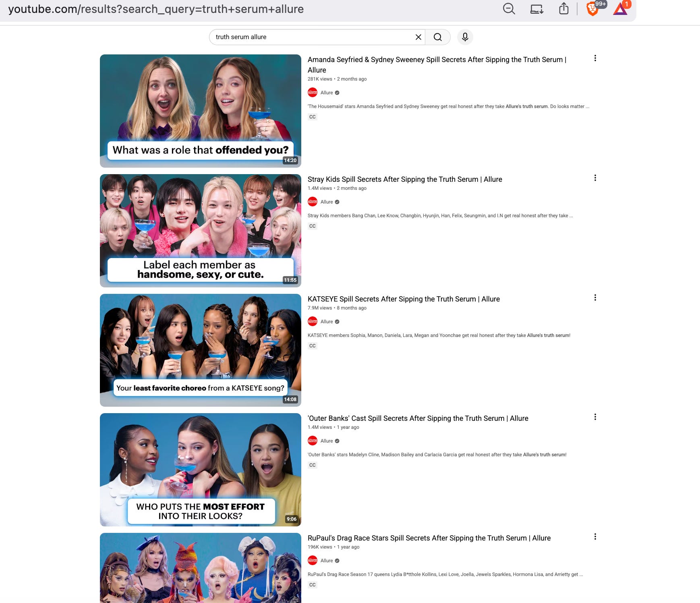Click the share icon in browser toolbar
The width and height of the screenshot is (700, 603).
click(564, 8)
